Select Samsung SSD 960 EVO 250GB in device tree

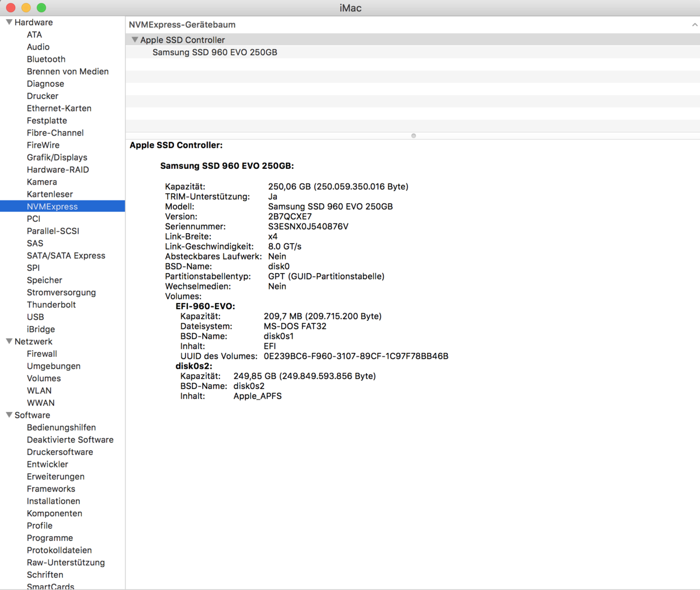tap(215, 52)
